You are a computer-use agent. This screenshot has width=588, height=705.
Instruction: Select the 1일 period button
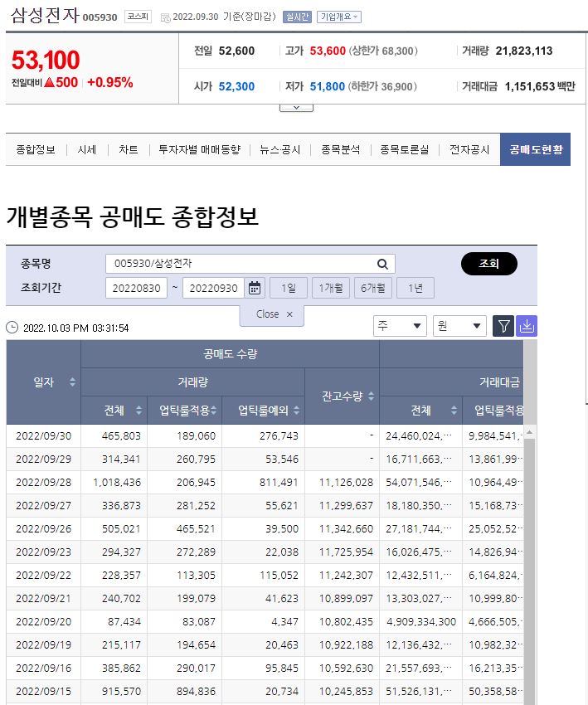(x=289, y=288)
